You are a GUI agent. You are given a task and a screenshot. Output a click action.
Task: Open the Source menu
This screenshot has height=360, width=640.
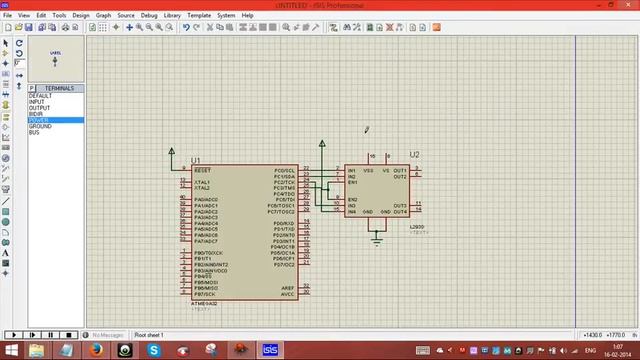pyautogui.click(x=126, y=16)
